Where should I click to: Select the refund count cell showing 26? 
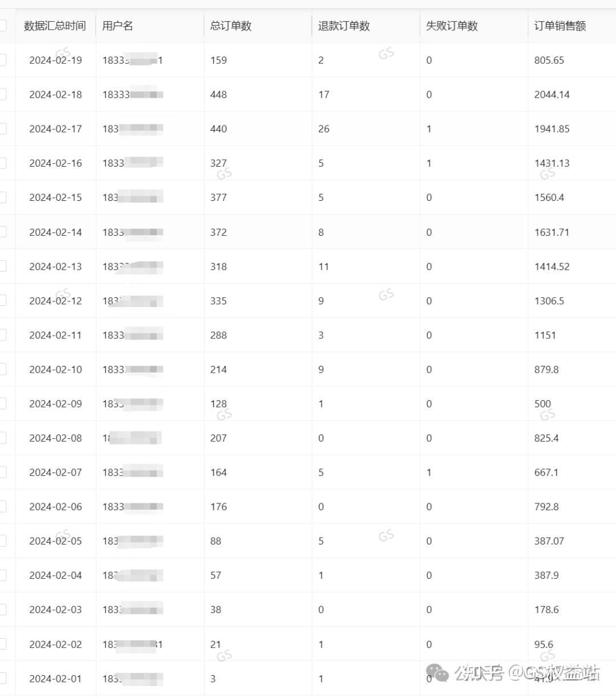[x=323, y=129]
